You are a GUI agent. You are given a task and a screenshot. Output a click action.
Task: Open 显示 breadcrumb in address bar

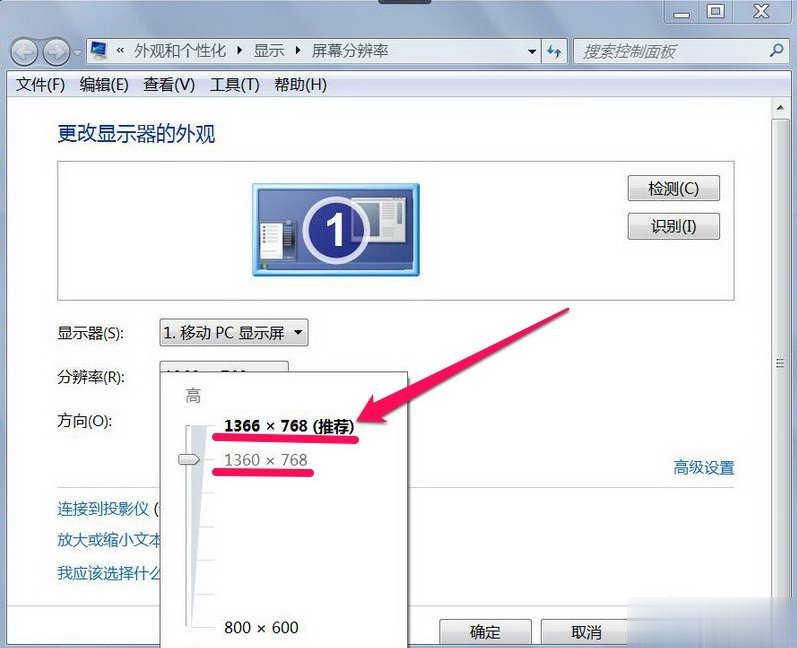(269, 50)
